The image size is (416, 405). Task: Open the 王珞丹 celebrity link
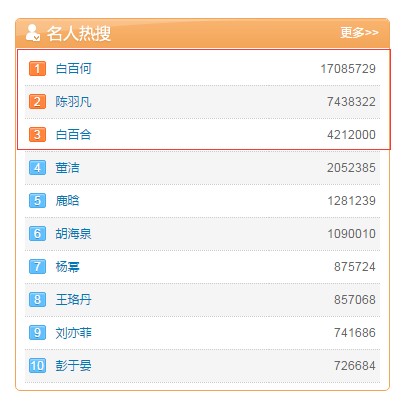point(73,300)
